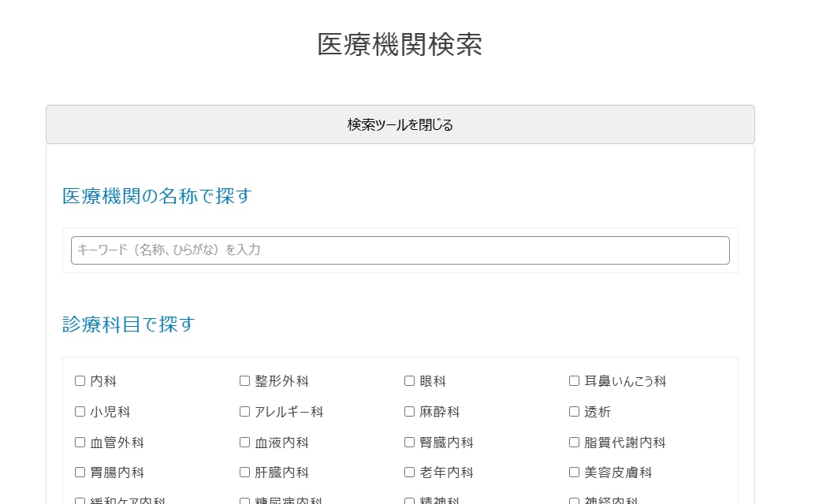Select the 耳鼻いんこう科 checkbox

(574, 381)
